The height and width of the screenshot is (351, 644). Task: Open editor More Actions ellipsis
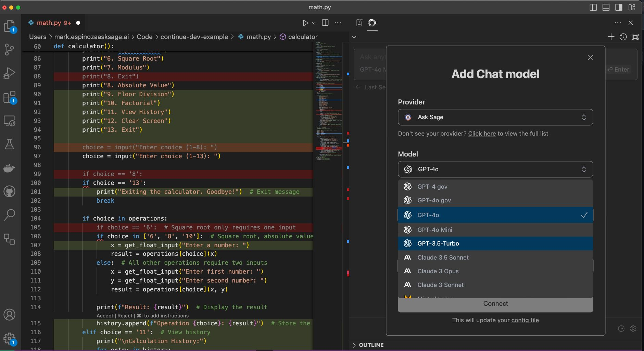(338, 23)
